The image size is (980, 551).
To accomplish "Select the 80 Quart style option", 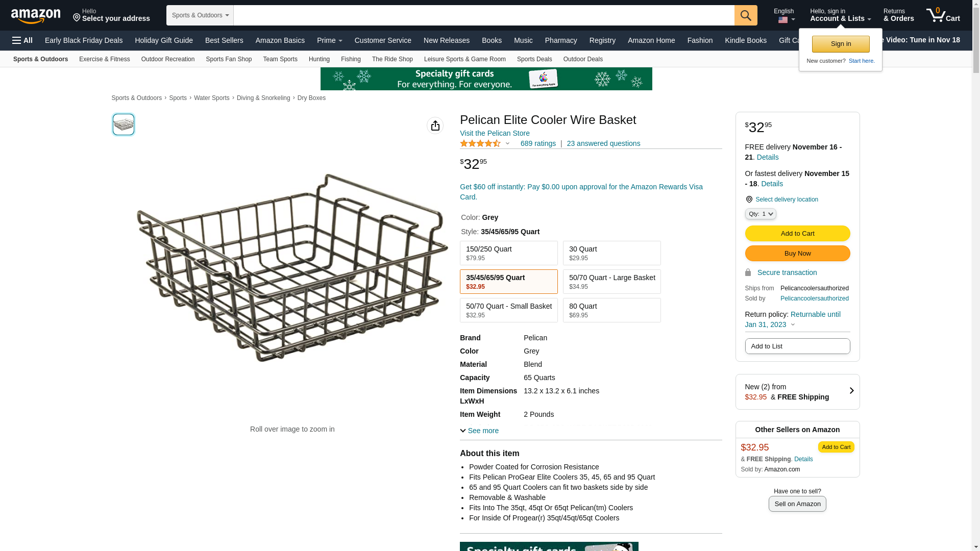I will 611,310.
